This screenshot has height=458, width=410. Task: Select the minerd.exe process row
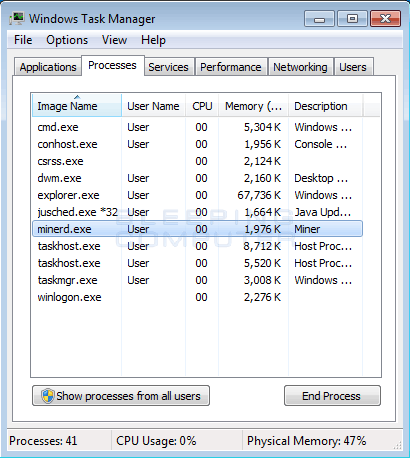(x=197, y=229)
